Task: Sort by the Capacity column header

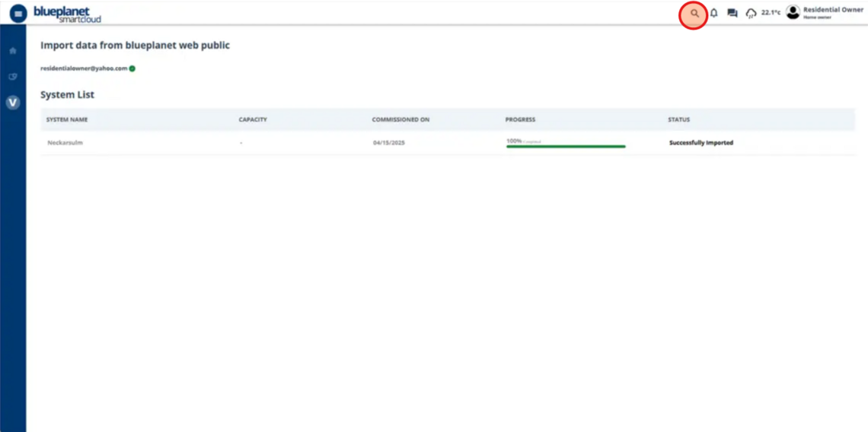Action: [253, 120]
